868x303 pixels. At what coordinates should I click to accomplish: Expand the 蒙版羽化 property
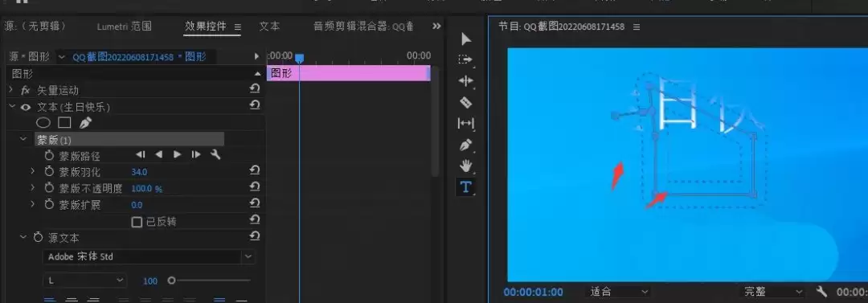click(x=33, y=172)
